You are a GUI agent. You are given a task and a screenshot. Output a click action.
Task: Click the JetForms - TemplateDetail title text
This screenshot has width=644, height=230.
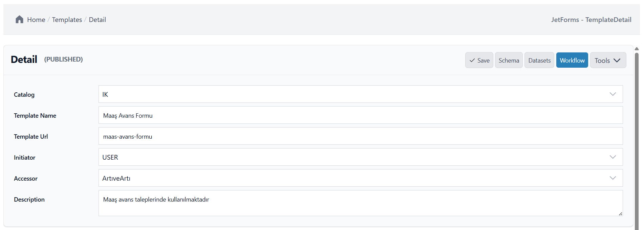[x=591, y=20]
